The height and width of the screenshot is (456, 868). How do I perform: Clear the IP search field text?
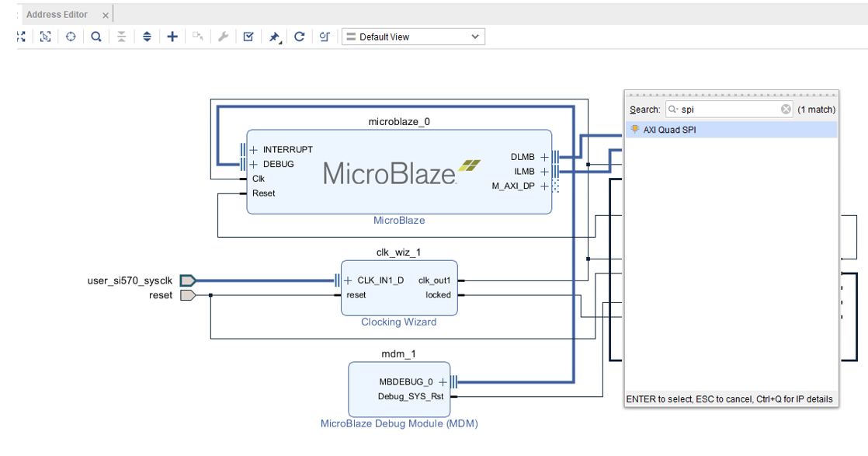tap(786, 110)
